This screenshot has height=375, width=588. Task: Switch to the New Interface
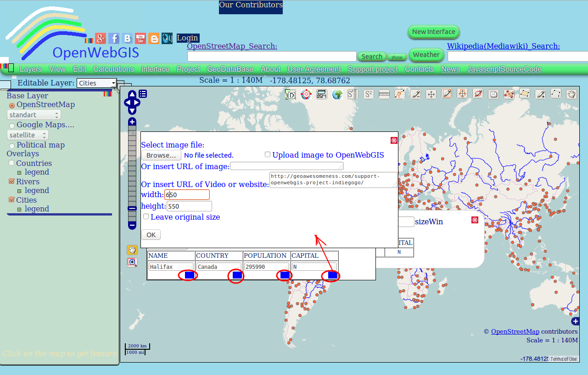pos(434,32)
